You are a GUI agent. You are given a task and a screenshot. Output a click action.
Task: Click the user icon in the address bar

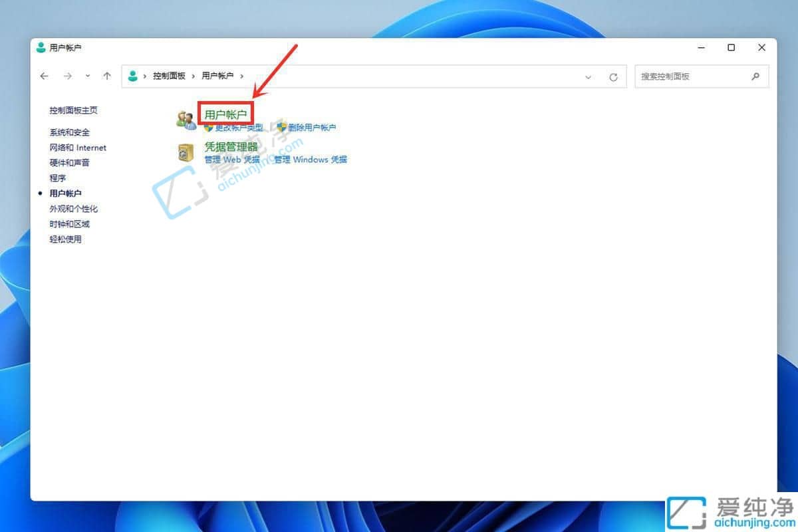133,76
